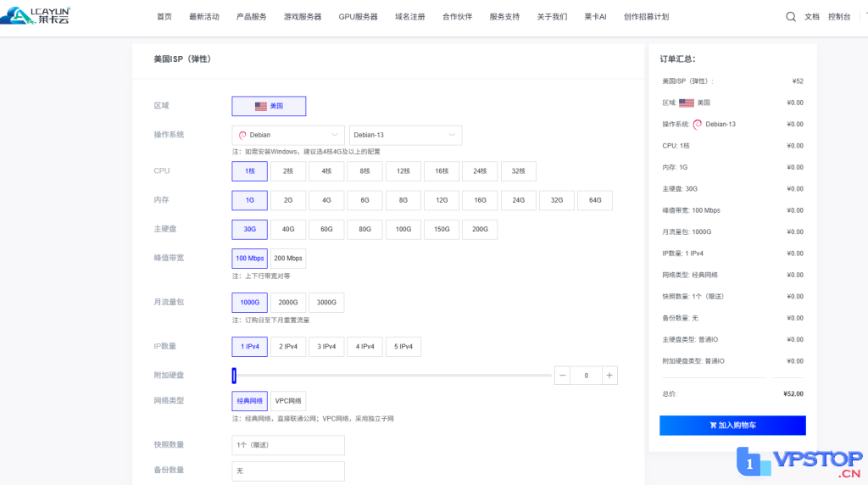This screenshot has height=485, width=868.
Task: Select the 美国 region with flag icon
Action: tap(269, 106)
